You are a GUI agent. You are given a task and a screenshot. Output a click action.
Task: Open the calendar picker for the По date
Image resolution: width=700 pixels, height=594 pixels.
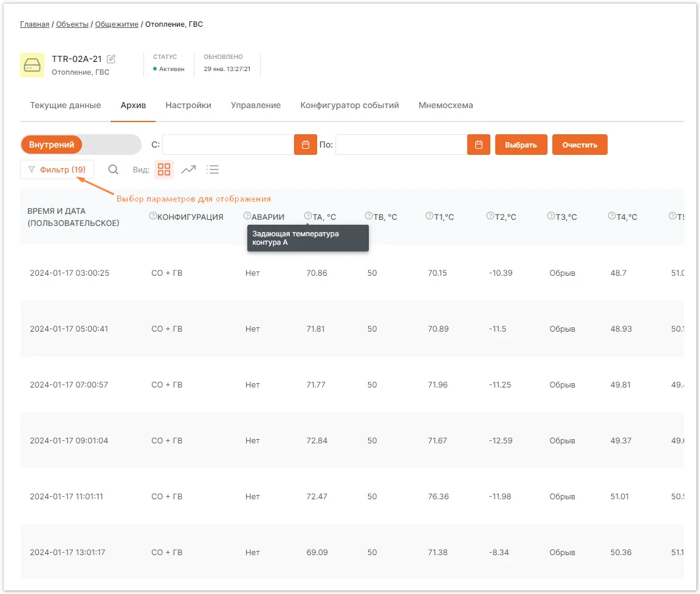(x=479, y=145)
